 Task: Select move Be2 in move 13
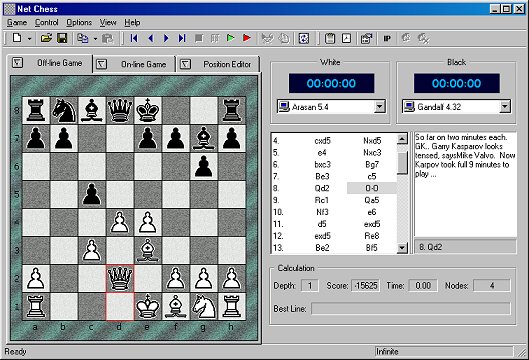tap(322, 248)
